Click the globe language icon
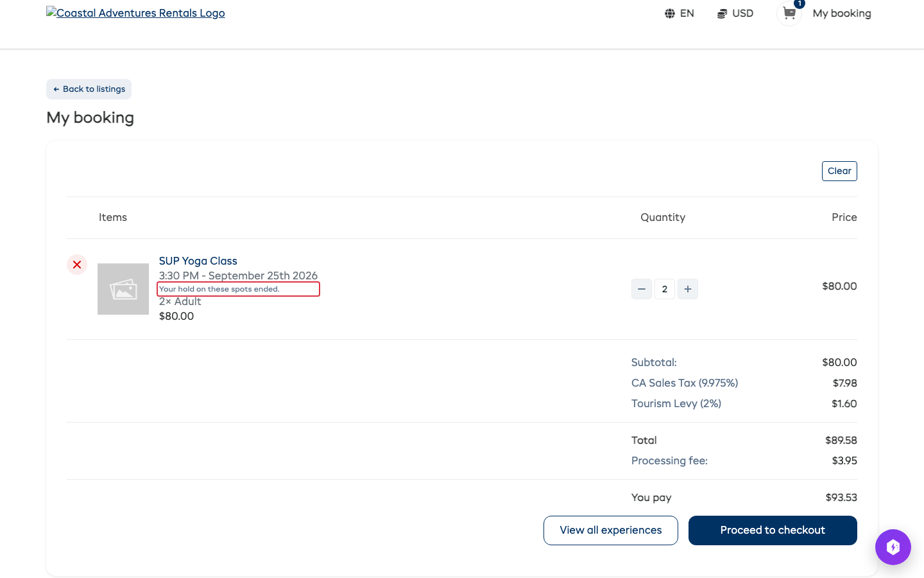 670,13
